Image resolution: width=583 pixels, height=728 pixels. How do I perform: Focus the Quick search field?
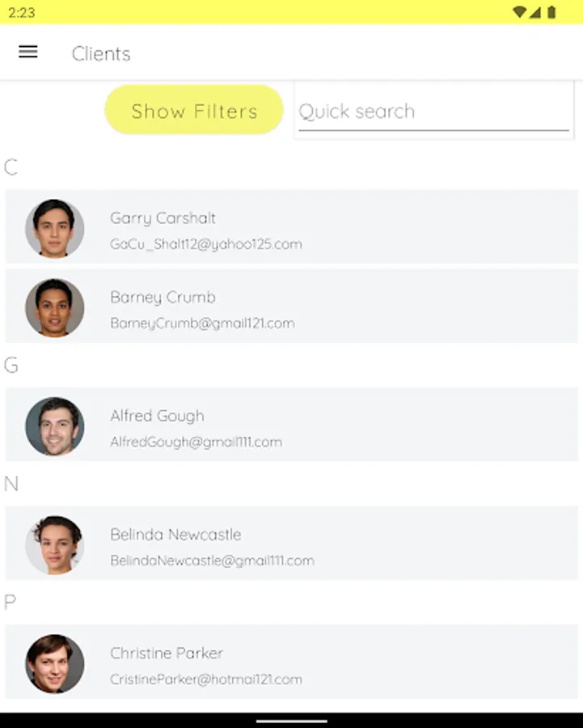pyautogui.click(x=433, y=112)
